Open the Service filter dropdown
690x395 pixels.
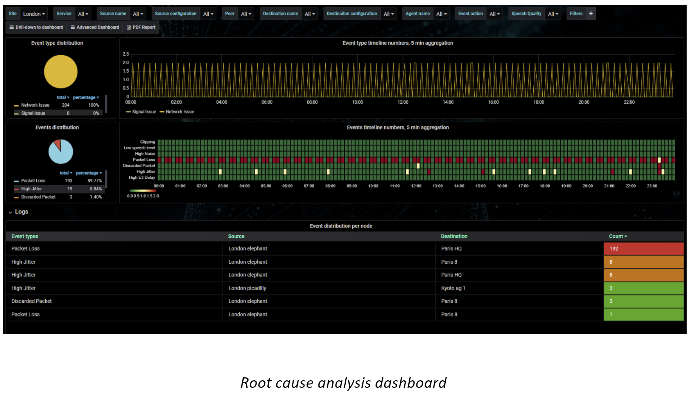[x=83, y=14]
